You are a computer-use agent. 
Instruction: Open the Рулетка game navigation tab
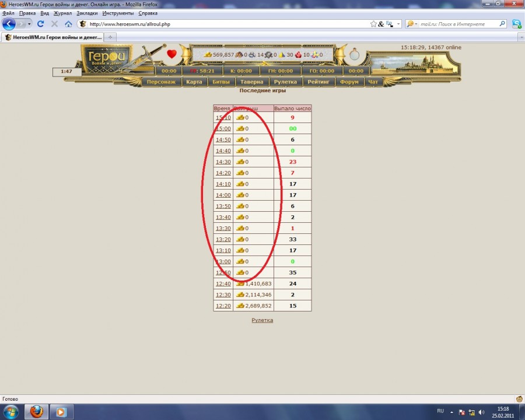pyautogui.click(x=286, y=82)
